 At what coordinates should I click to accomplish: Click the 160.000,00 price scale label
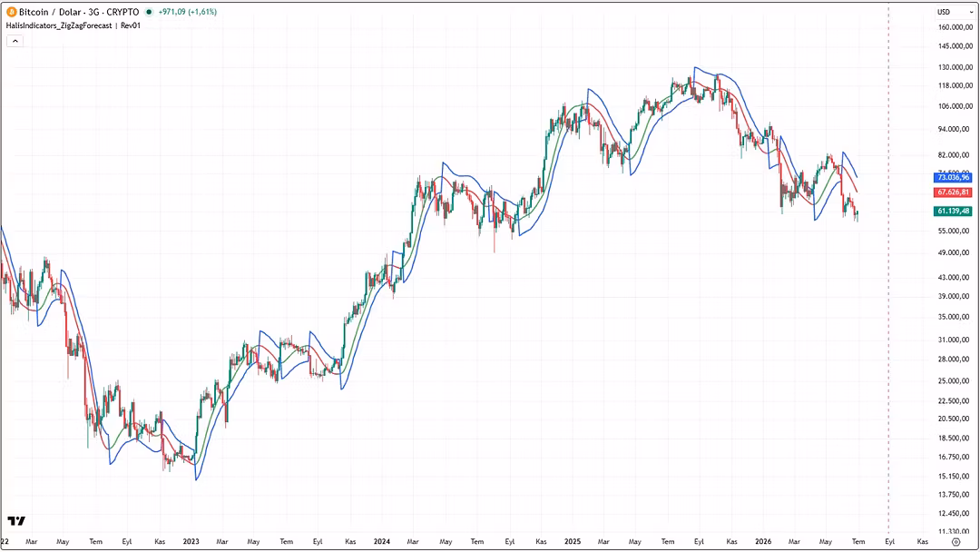[955, 27]
